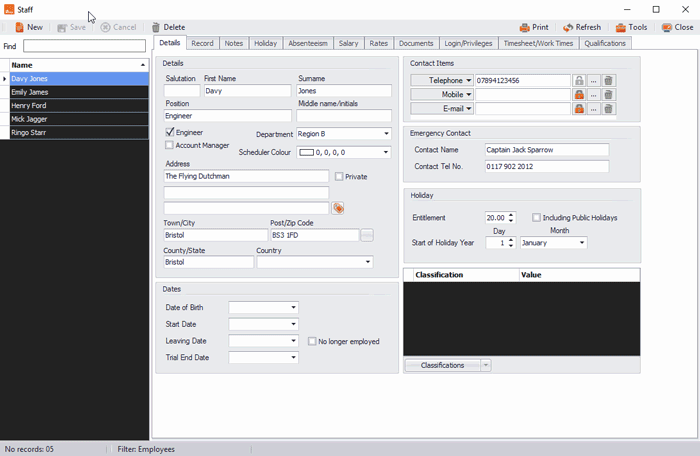Click the Classifications button
Screen dimensions: 700x456
(x=442, y=365)
